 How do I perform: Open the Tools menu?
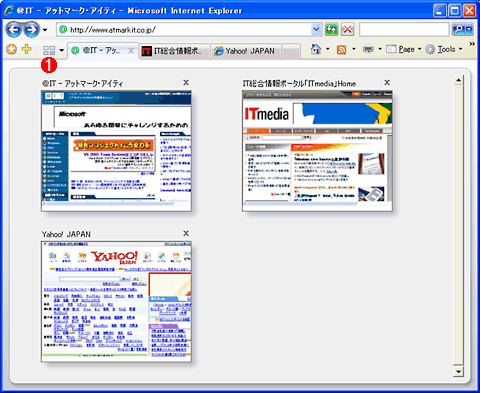(444, 50)
